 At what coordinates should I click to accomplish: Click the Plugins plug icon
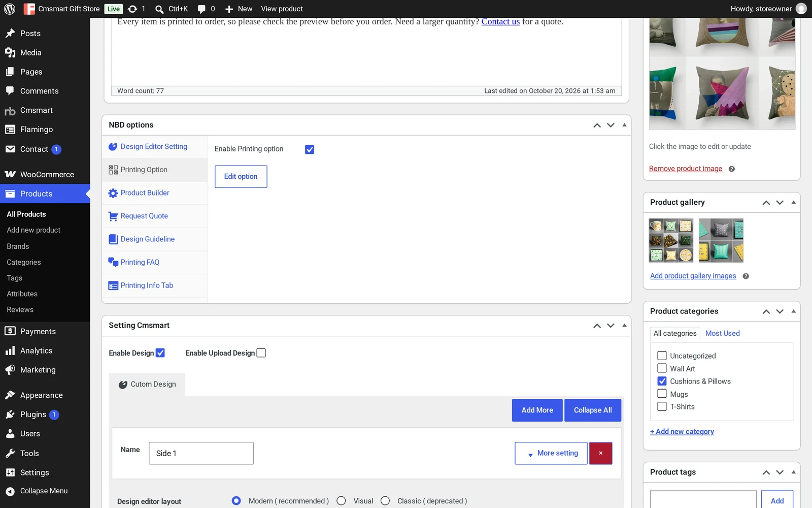pyautogui.click(x=10, y=415)
